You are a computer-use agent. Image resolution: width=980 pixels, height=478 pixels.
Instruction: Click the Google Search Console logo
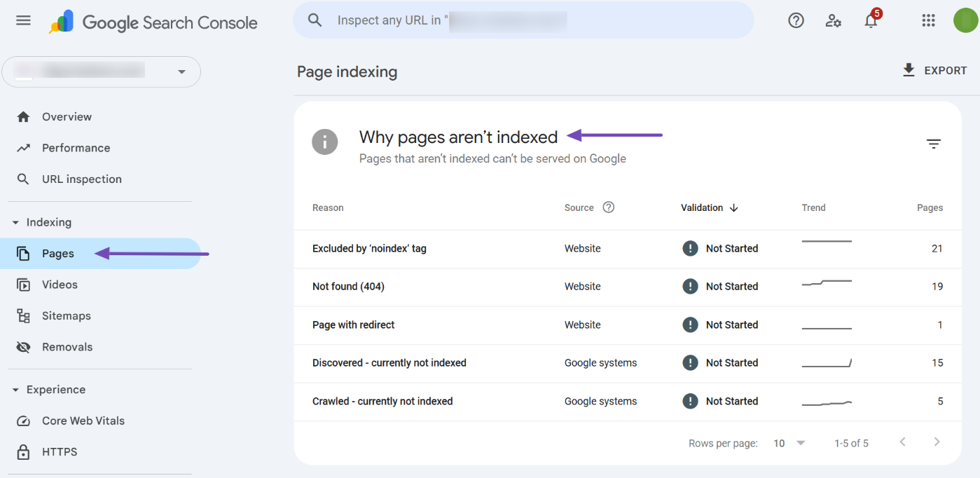pyautogui.click(x=153, y=22)
